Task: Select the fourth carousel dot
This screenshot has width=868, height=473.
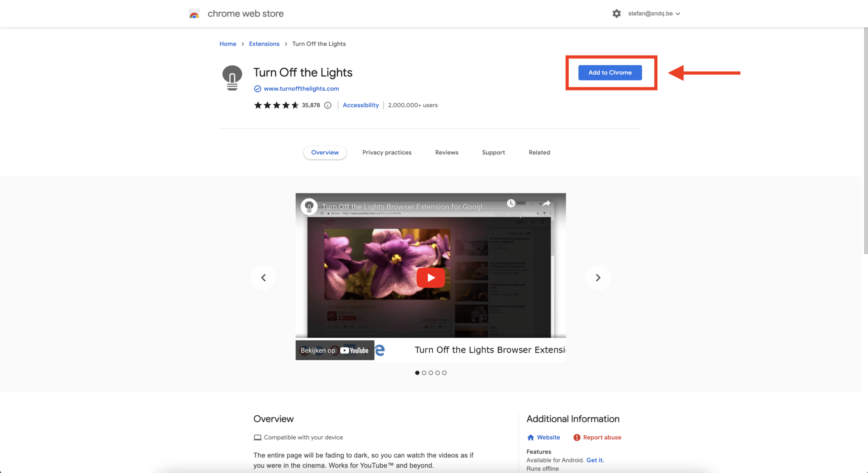Action: pos(437,373)
